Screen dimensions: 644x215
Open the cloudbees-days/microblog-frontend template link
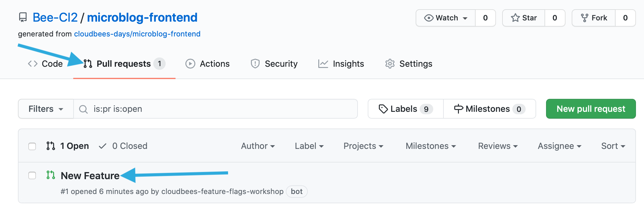click(137, 34)
